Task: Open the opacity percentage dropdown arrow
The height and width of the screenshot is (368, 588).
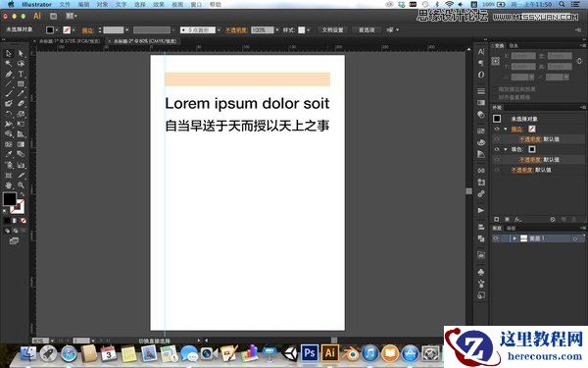Action: [277, 30]
